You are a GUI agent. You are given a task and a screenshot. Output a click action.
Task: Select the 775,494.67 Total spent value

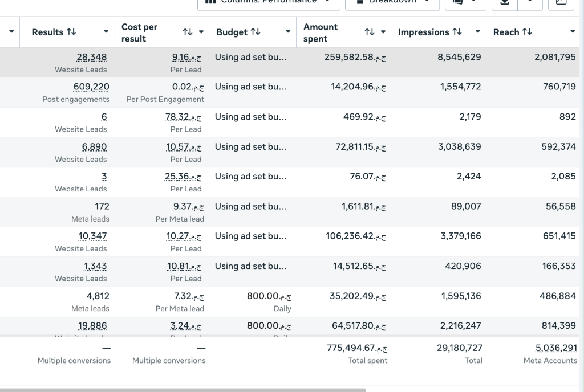pos(357,348)
